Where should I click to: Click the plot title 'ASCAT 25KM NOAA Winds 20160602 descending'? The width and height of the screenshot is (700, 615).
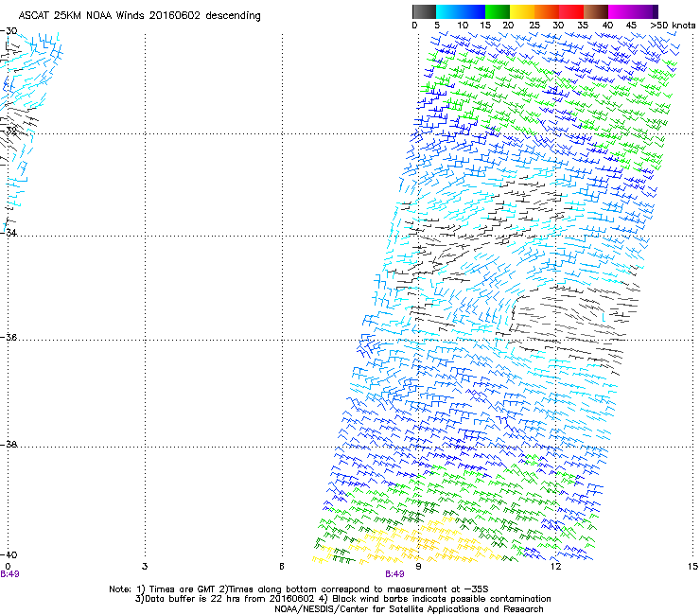click(x=139, y=15)
